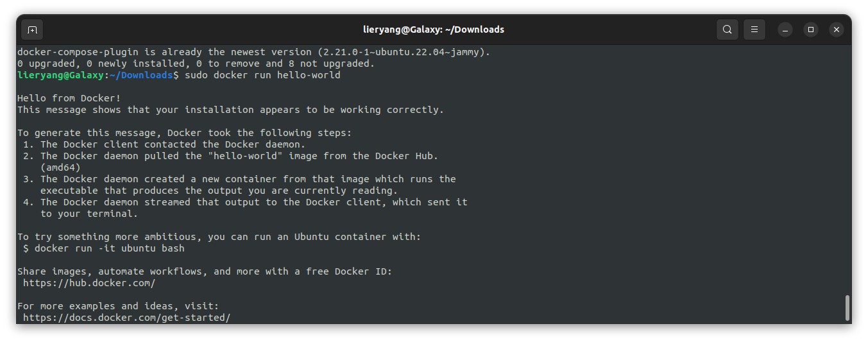
Task: Close the terminal window
Action: coord(837,30)
